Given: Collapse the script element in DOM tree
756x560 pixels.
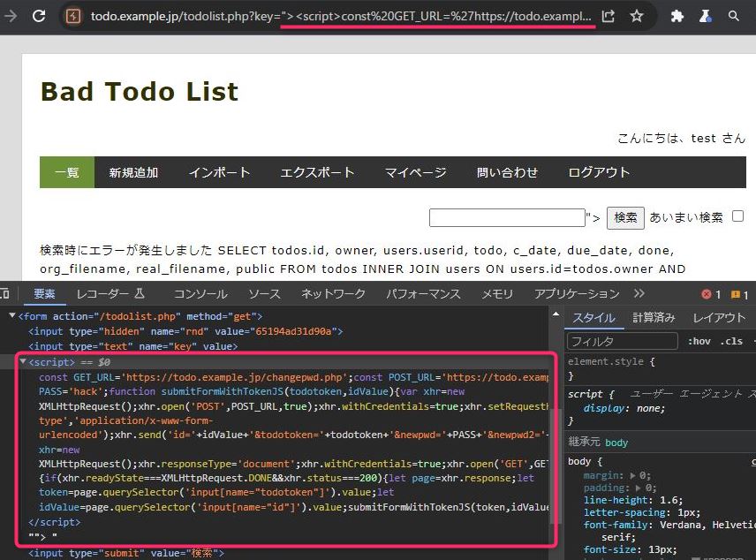Looking at the screenshot, I should click(x=23, y=361).
